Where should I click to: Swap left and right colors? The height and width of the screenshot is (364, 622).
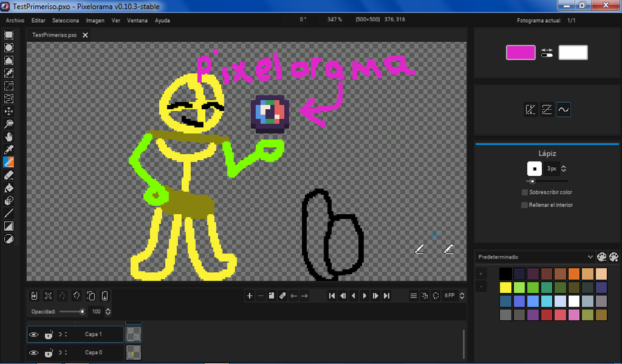click(x=547, y=52)
